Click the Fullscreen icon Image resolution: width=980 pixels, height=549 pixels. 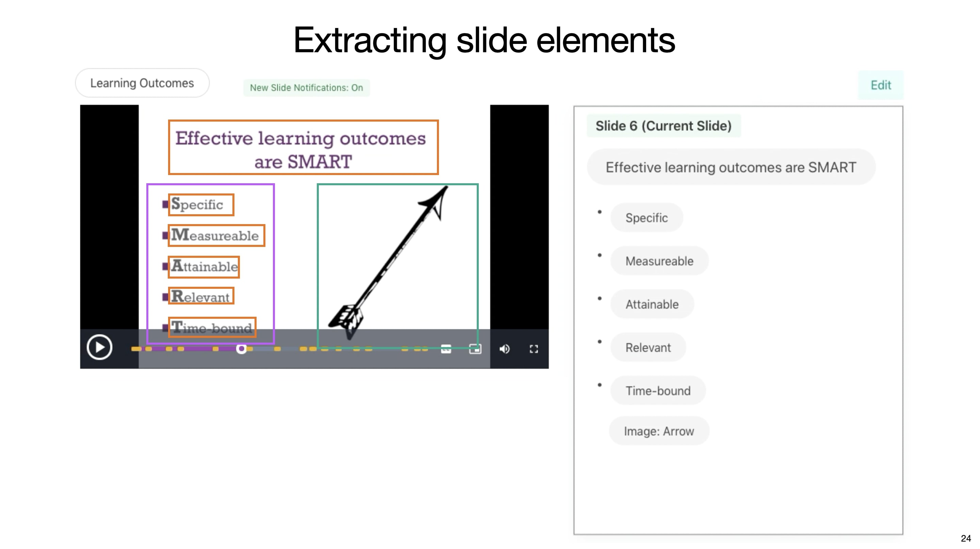click(x=534, y=348)
